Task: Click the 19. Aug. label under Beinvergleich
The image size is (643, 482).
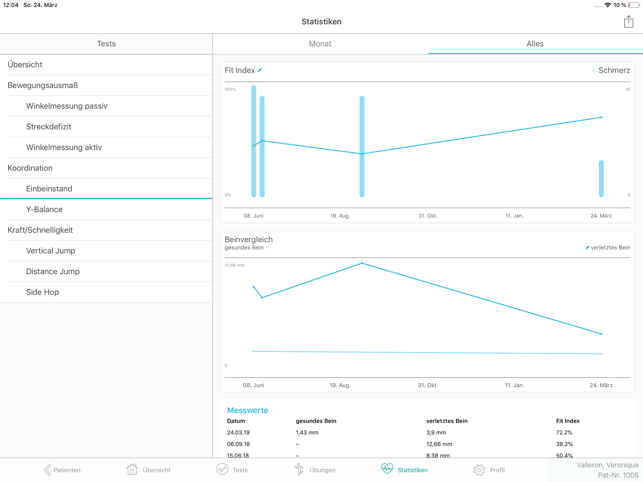Action: pyautogui.click(x=340, y=385)
